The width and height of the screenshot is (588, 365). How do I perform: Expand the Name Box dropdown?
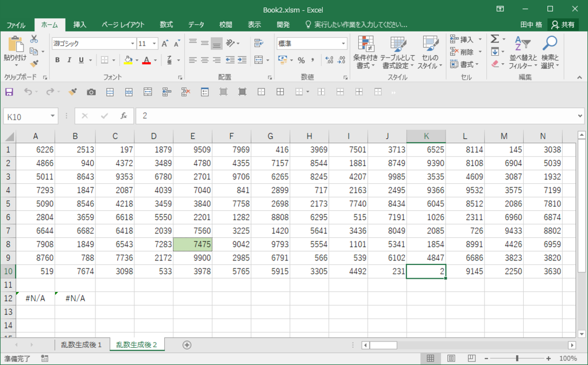52,116
